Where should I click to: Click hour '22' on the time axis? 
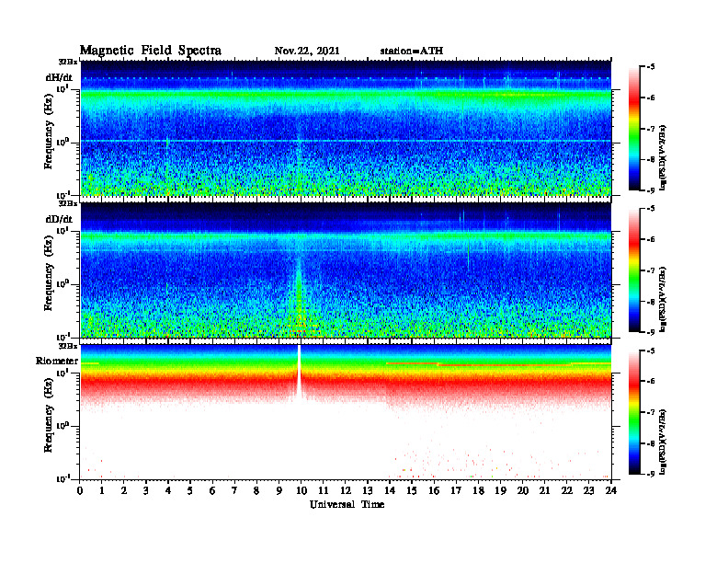coord(566,490)
